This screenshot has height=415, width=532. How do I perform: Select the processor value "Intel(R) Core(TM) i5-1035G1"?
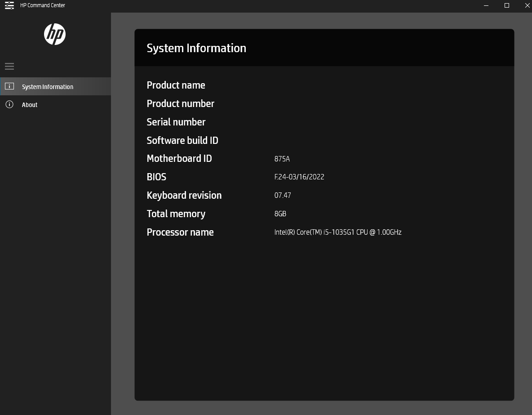[314, 232]
